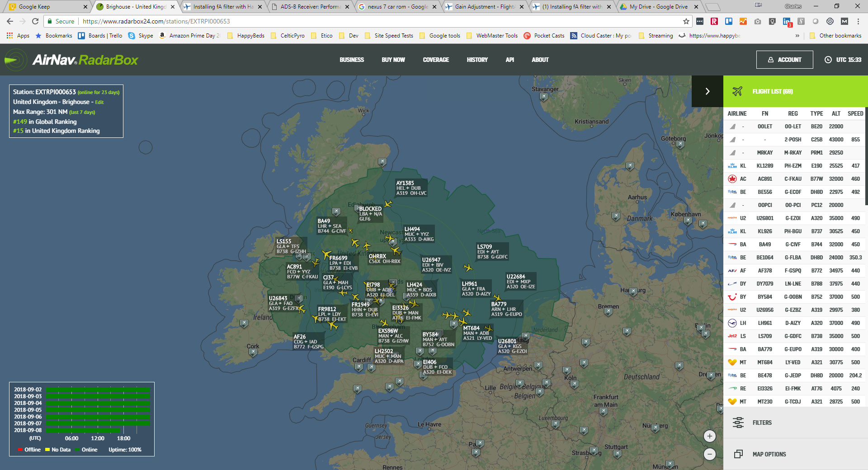This screenshot has height=470, width=868.
Task: Open the red R extension icon
Action: [x=714, y=21]
